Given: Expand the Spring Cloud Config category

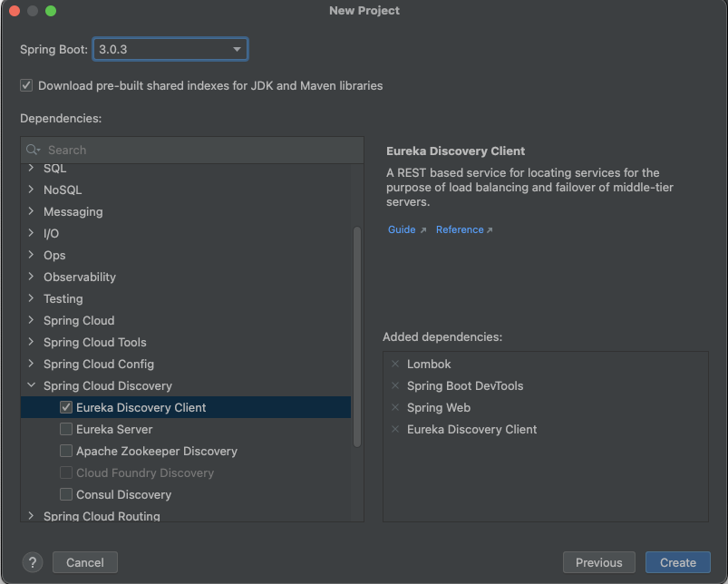Looking at the screenshot, I should [31, 364].
